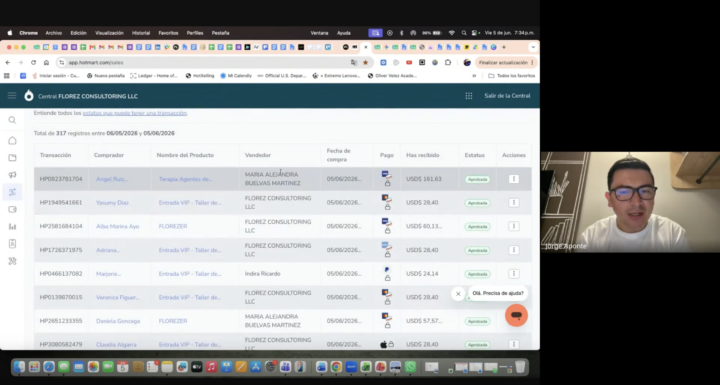Open actions menu for transaction HP1949541661

(514, 203)
